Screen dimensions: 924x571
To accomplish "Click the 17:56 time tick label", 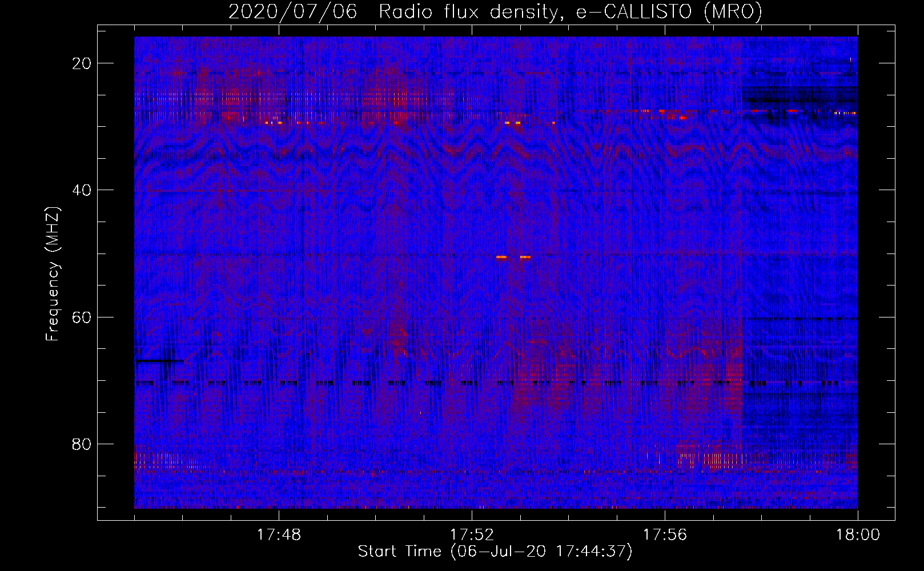I will pos(665,535).
